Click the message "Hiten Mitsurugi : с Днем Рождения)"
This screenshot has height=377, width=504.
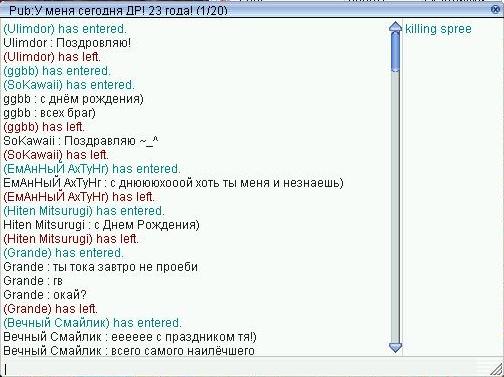point(101,225)
